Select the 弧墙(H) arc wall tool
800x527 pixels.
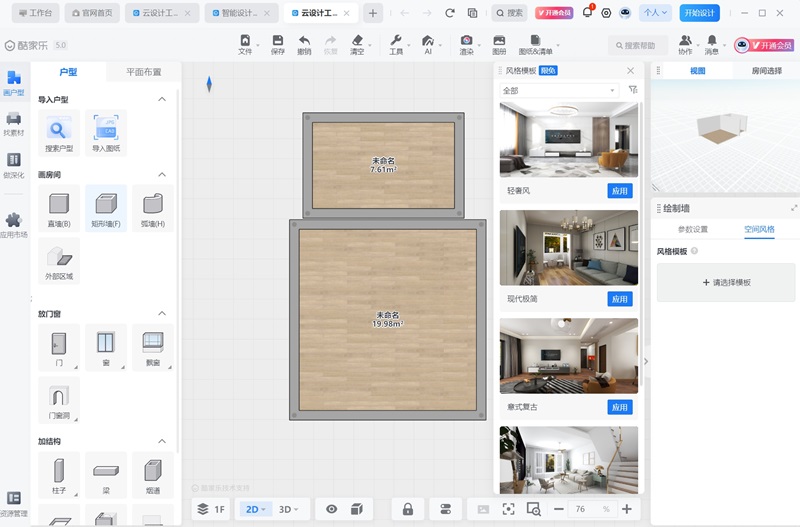click(153, 208)
